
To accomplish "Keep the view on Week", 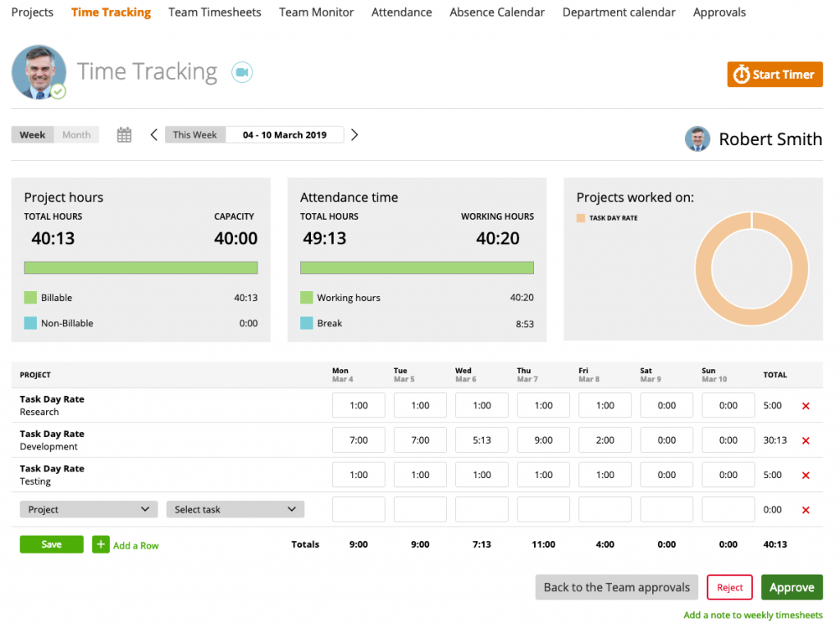I will [32, 134].
